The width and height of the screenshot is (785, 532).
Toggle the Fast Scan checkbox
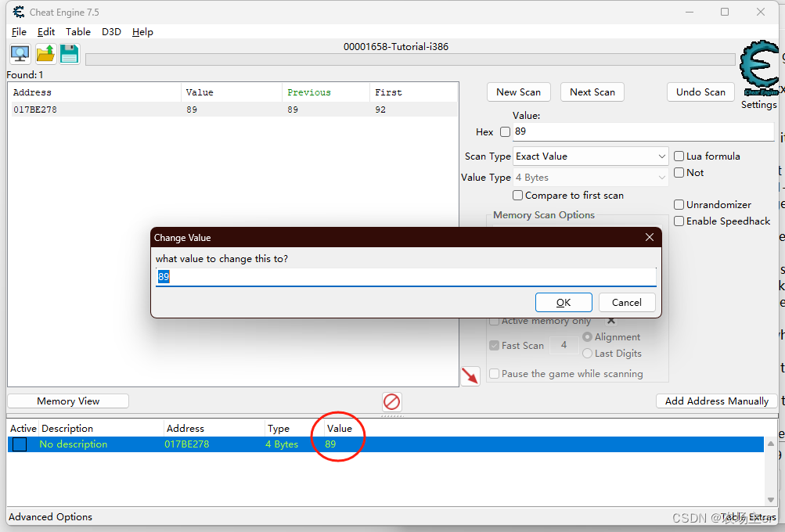[494, 345]
